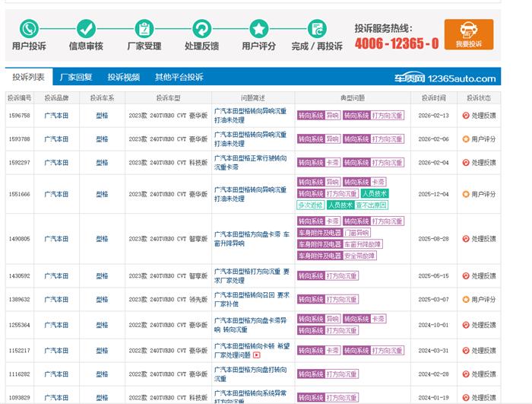Click status icon for complaint 1152217
The height and width of the screenshot is (404, 532).
(x=466, y=351)
